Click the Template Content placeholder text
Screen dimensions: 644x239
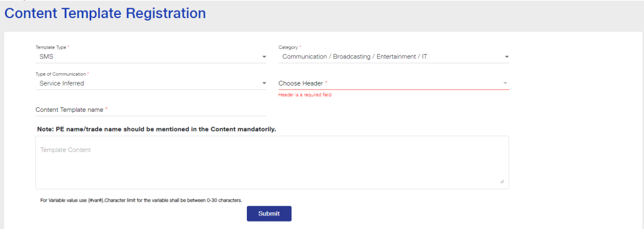click(65, 150)
